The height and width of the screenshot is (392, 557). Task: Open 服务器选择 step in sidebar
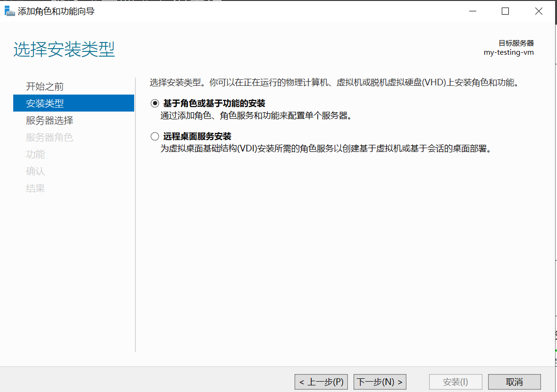50,120
